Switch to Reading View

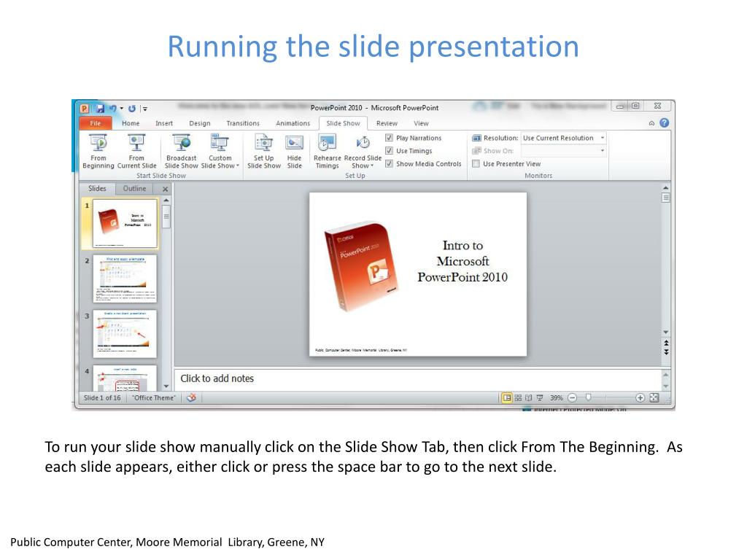pyautogui.click(x=528, y=397)
